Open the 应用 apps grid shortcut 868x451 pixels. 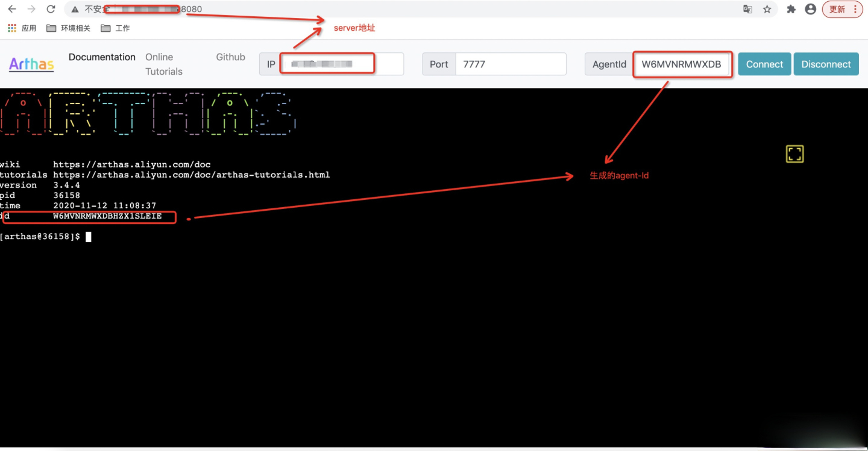coord(22,28)
